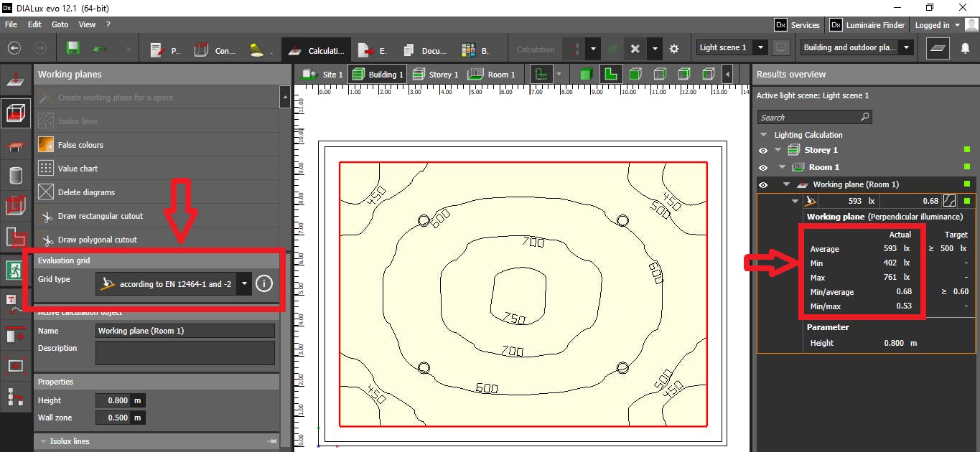Open the Light scene 1 dropdown
The height and width of the screenshot is (452, 980).
coord(760,47)
